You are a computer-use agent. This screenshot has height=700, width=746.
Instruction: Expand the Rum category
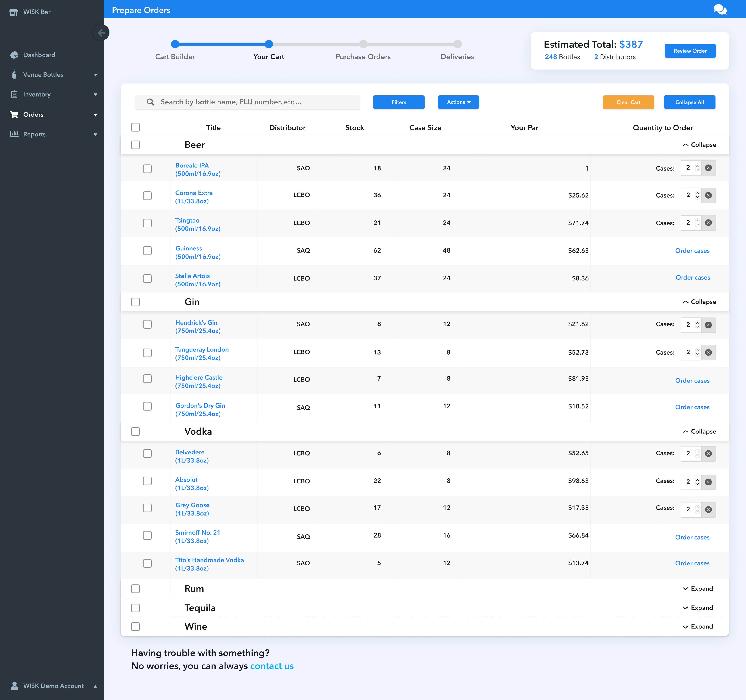(698, 588)
